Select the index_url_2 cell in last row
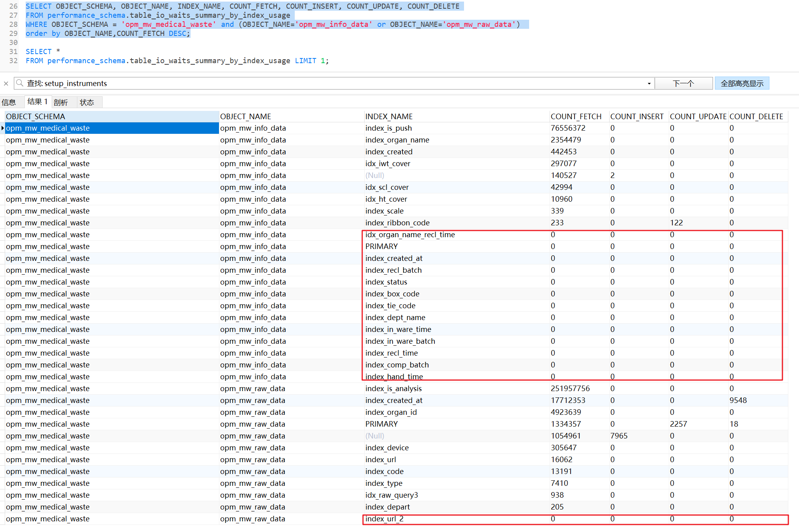 (384, 519)
